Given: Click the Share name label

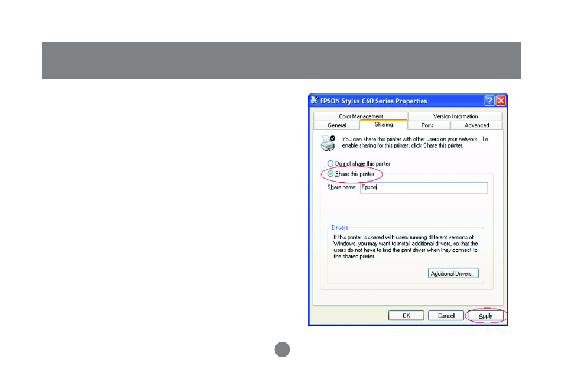Looking at the screenshot, I should coord(342,187).
